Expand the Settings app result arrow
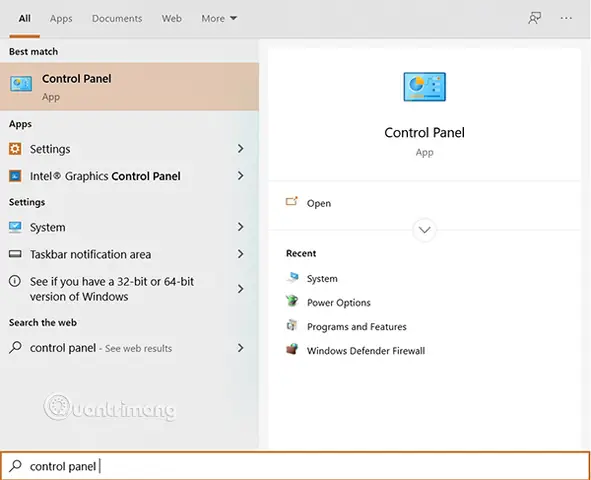 click(x=240, y=149)
